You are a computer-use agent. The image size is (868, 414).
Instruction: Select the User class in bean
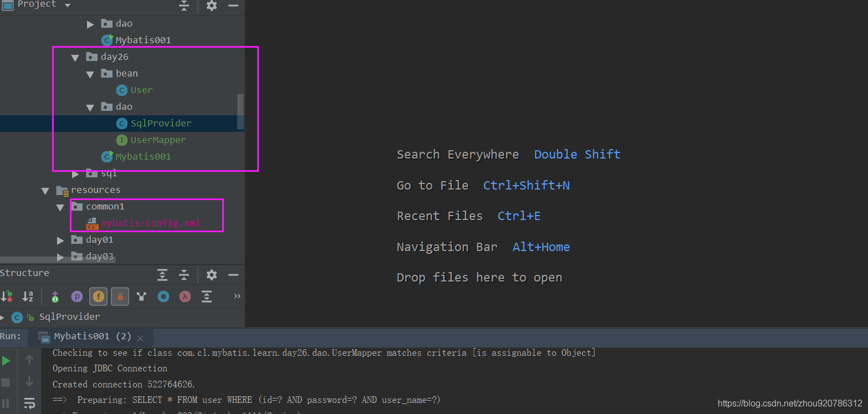pos(141,90)
